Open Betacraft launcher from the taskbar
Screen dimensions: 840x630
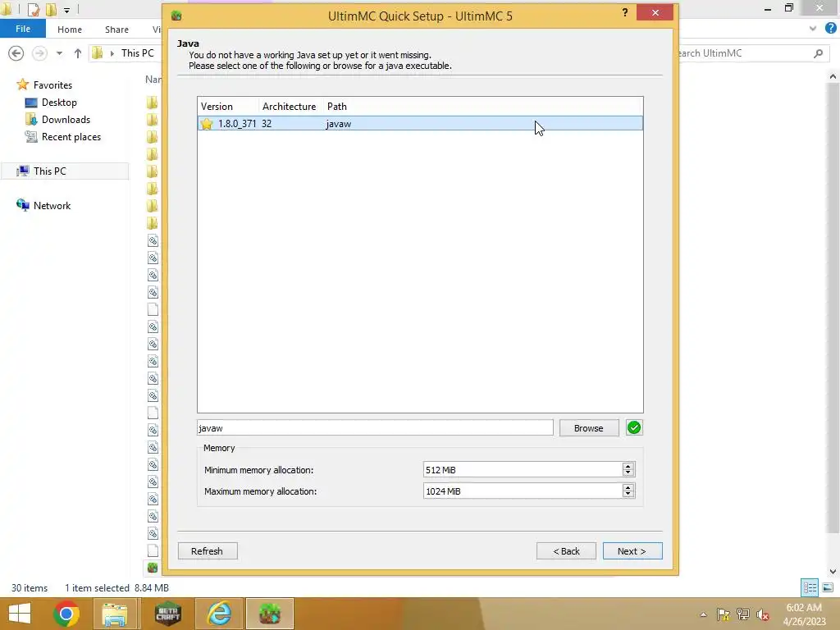tap(167, 614)
